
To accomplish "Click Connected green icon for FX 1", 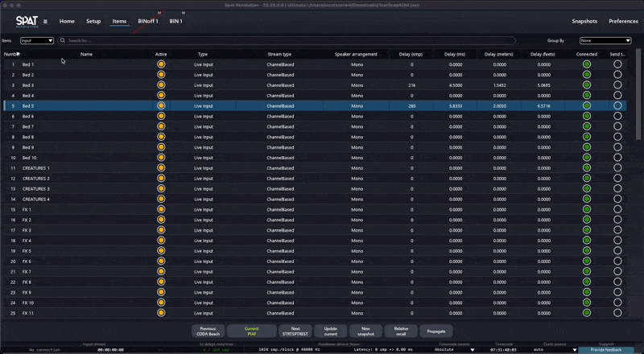I will pos(587,210).
